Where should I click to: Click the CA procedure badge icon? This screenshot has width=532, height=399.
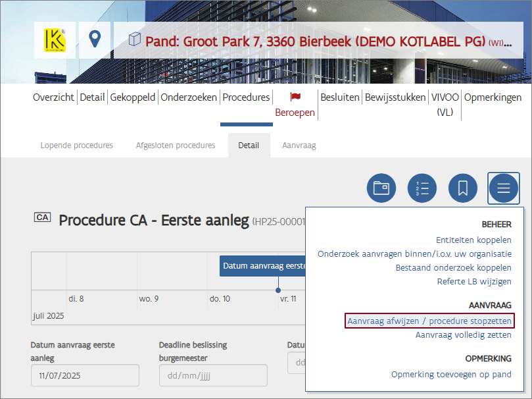coord(42,218)
